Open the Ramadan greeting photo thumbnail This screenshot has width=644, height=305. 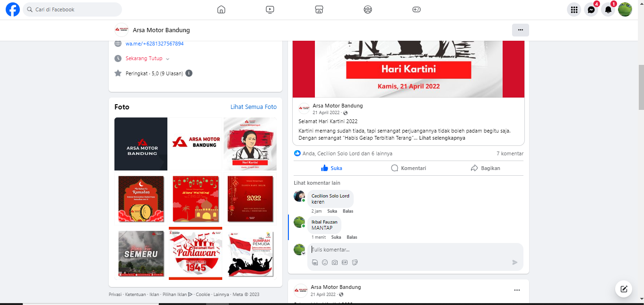pyautogui.click(x=141, y=199)
